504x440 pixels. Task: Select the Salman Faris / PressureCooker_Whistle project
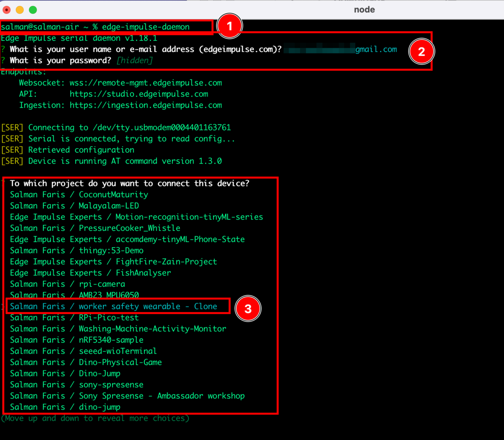pyautogui.click(x=95, y=228)
